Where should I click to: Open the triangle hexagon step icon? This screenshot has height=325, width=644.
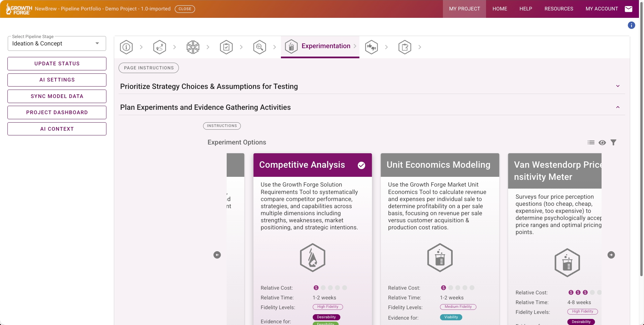click(x=193, y=47)
